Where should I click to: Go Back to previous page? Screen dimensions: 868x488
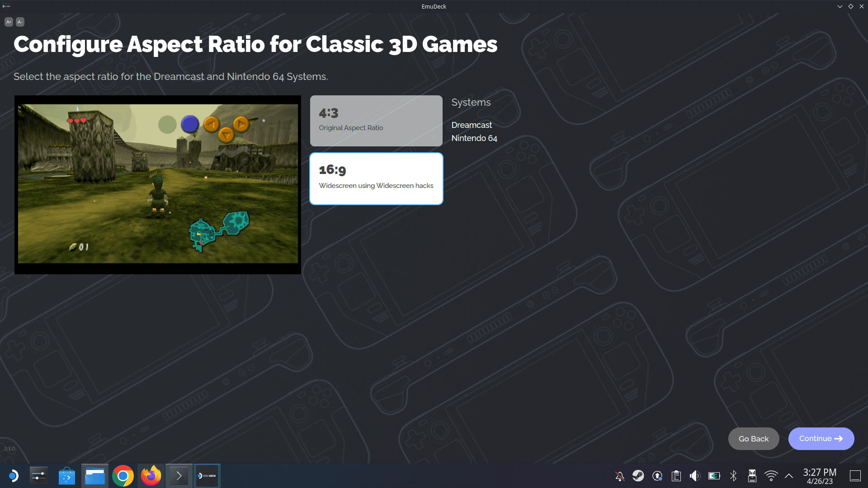coord(754,439)
